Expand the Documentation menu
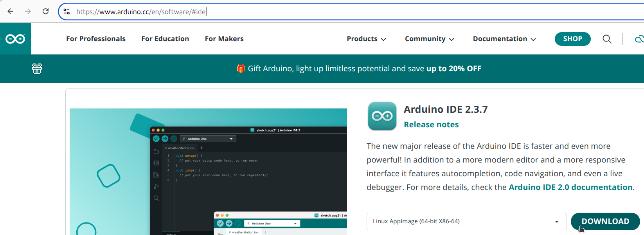644x235 pixels. point(504,39)
